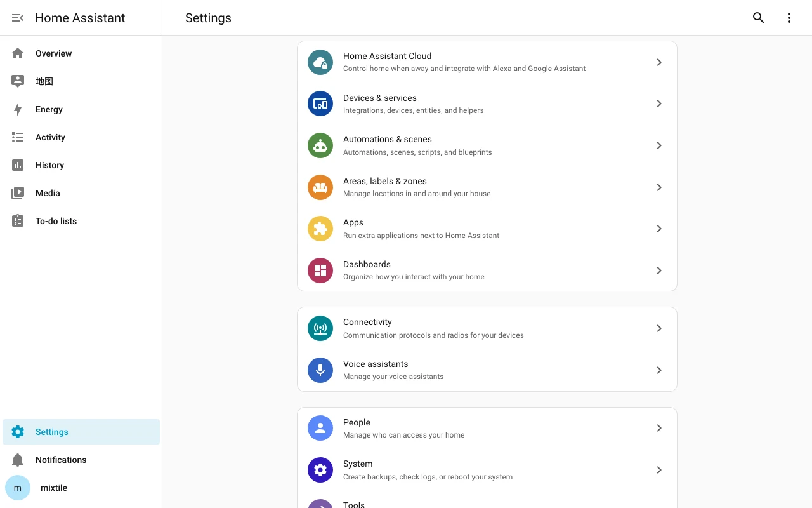Image resolution: width=812 pixels, height=508 pixels.
Task: Click the Overview home icon in sidebar
Action: coord(18,53)
